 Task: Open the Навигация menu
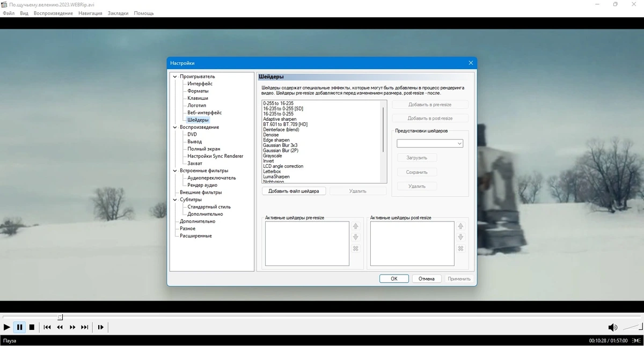pyautogui.click(x=90, y=13)
